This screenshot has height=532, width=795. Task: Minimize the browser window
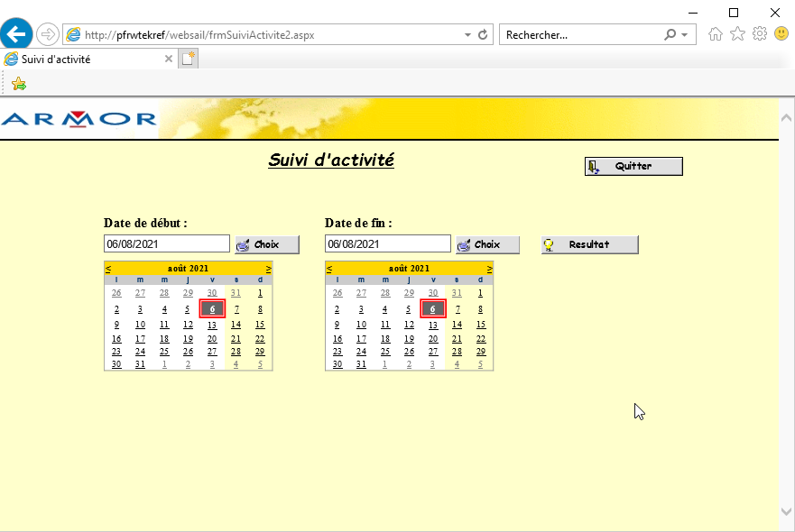click(x=693, y=13)
